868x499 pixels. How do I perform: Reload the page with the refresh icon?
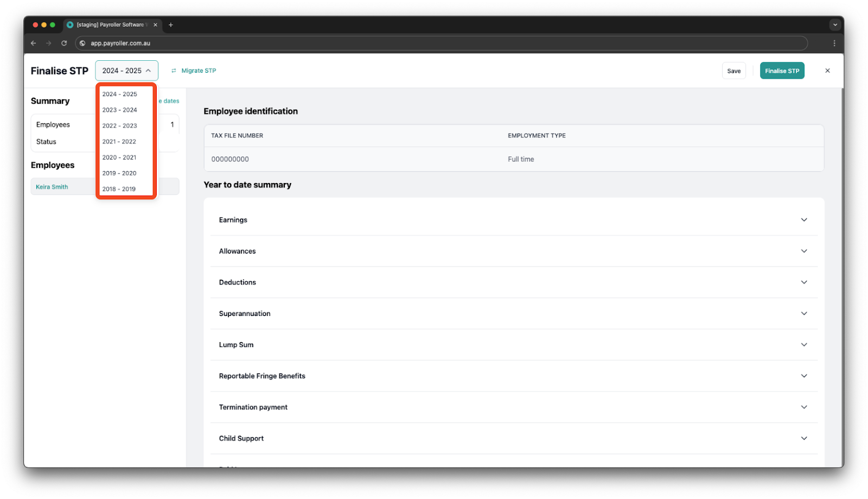[64, 43]
